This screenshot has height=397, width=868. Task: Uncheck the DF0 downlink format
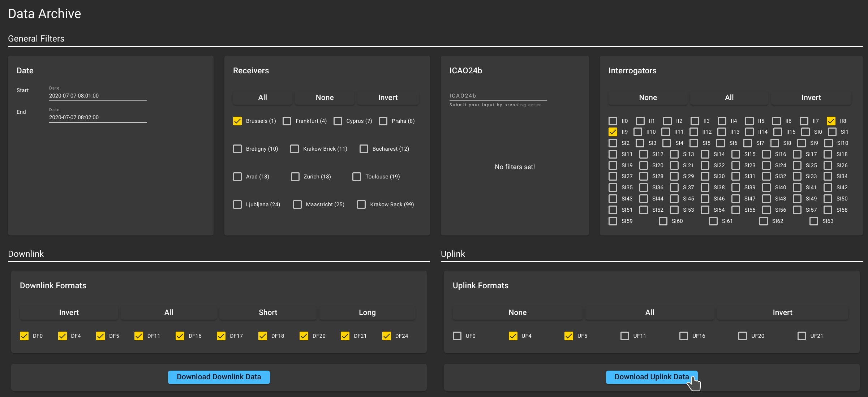click(x=24, y=336)
